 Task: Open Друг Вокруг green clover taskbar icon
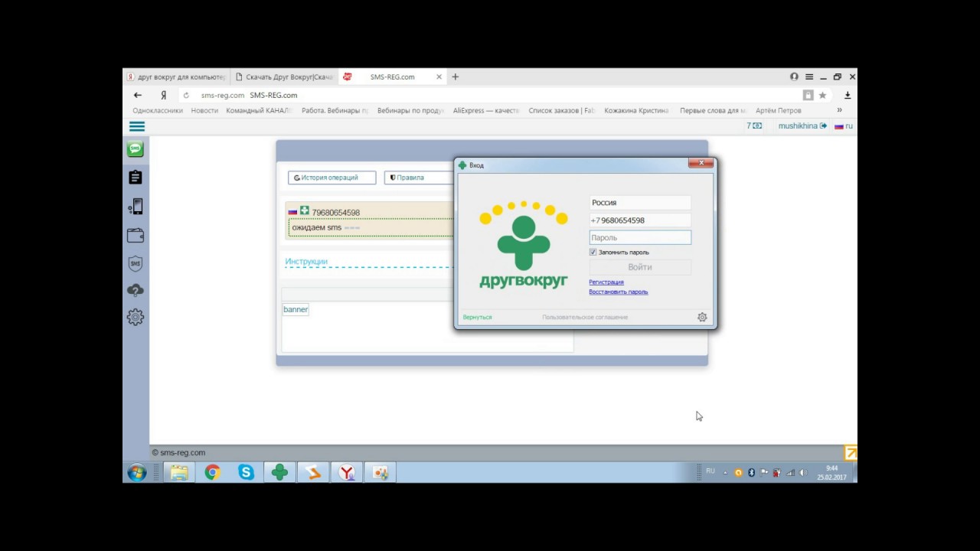coord(279,472)
